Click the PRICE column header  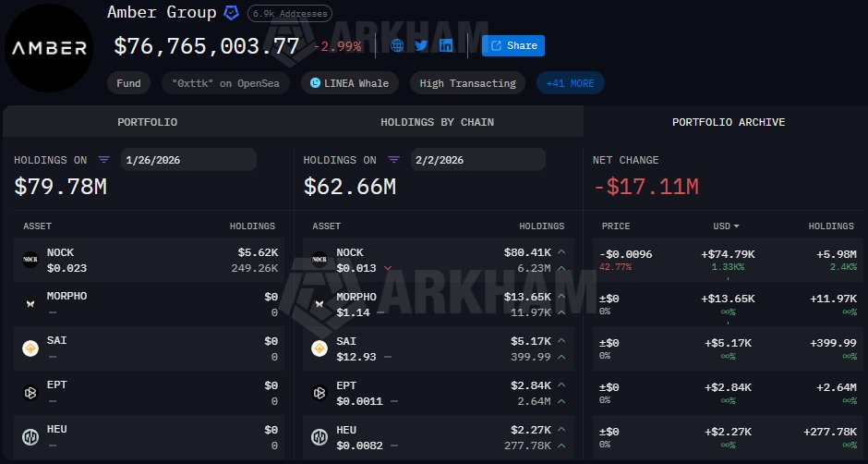tap(616, 226)
